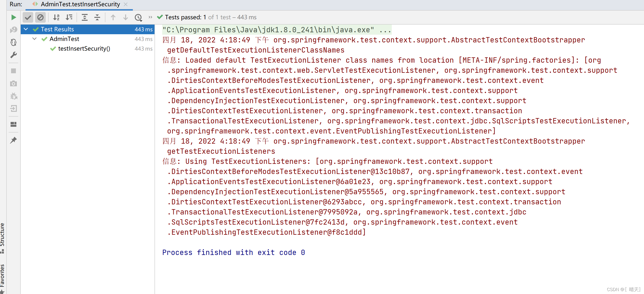Select testInsertSecurity() test result
This screenshot has width=644, height=294.
84,49
